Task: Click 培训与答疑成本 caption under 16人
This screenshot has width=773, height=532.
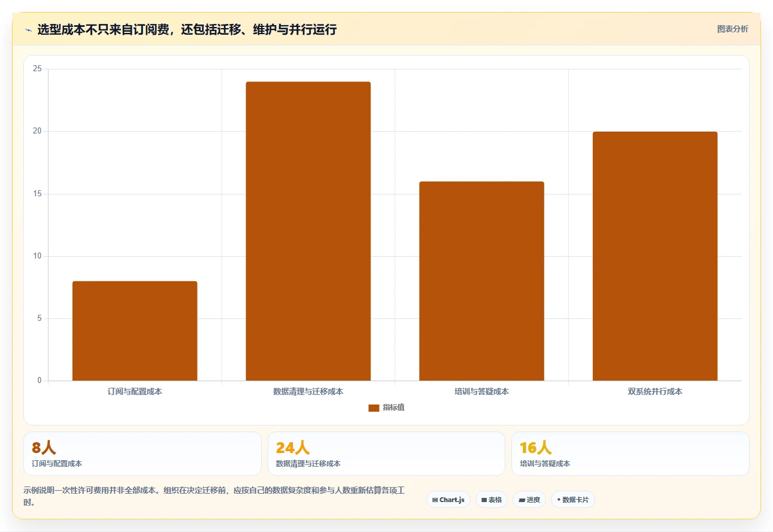Action: coord(545,464)
